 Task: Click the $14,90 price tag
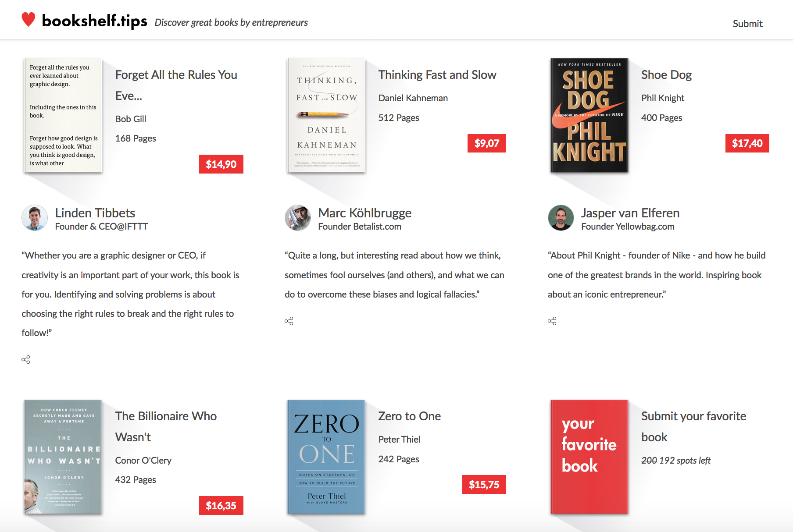coord(221,164)
